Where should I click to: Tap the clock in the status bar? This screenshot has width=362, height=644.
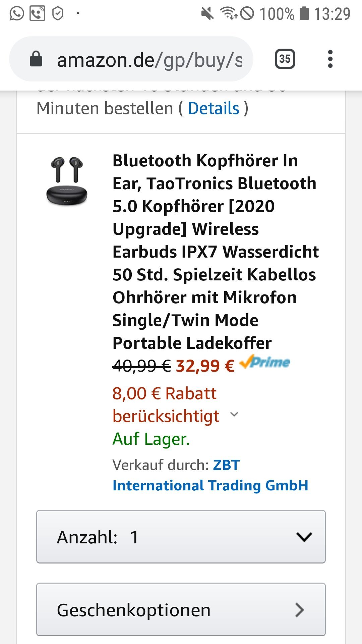tap(332, 14)
